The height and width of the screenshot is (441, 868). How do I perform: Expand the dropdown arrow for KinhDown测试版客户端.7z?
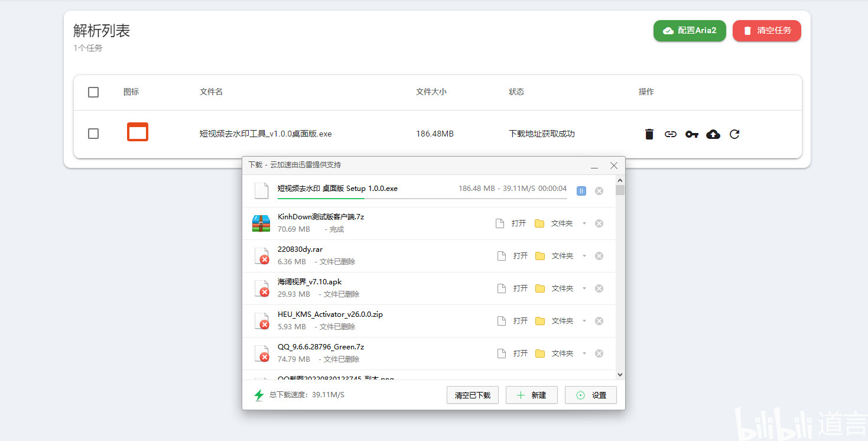(x=584, y=223)
